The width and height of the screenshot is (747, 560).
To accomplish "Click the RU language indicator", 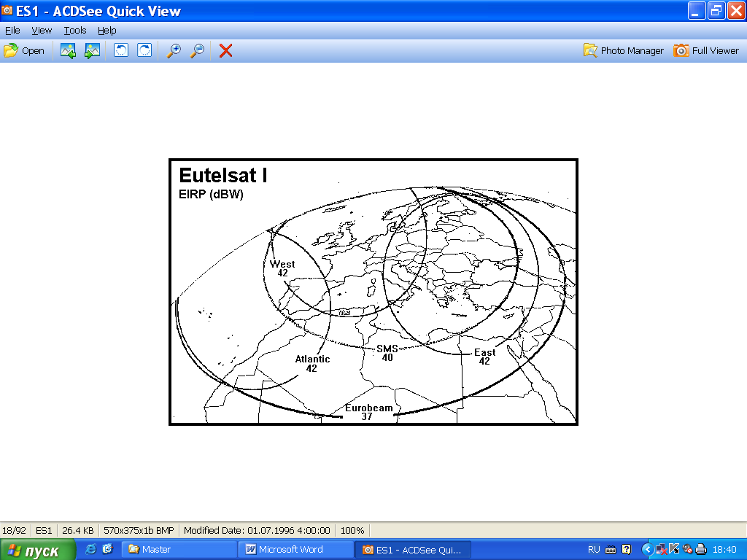I will point(594,550).
